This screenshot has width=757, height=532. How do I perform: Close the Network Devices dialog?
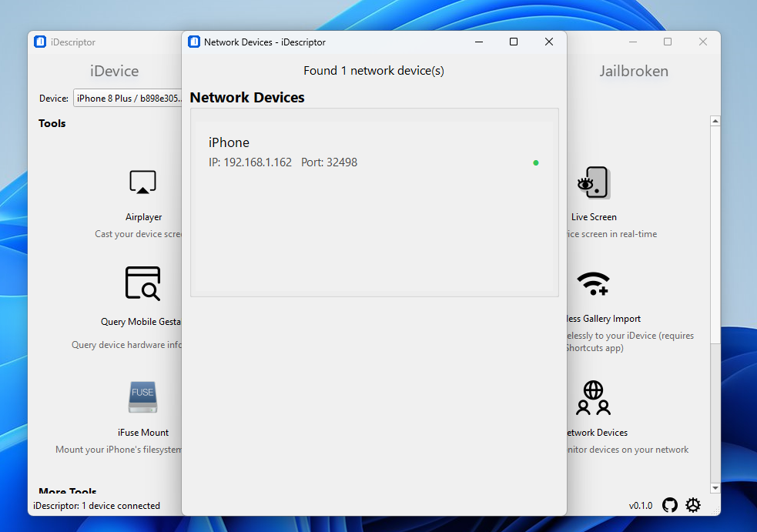pos(549,42)
